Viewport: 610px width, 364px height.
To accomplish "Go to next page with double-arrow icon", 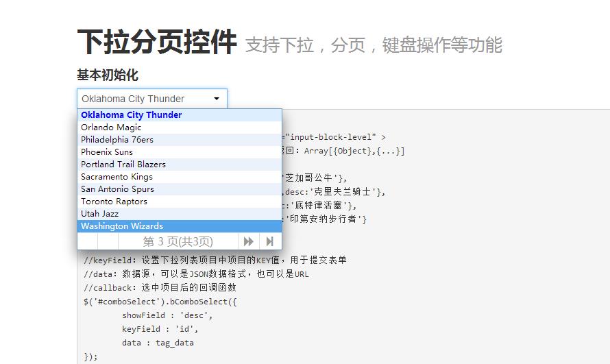I will (249, 241).
